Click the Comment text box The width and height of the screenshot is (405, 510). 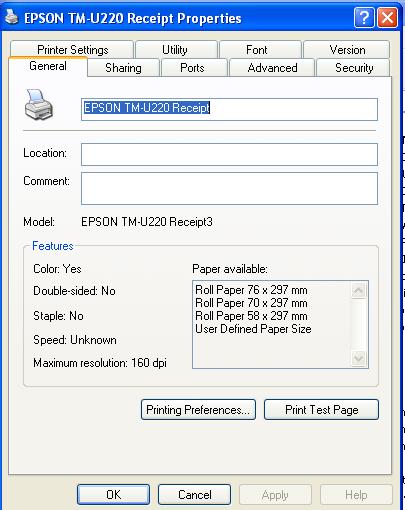pos(229,188)
